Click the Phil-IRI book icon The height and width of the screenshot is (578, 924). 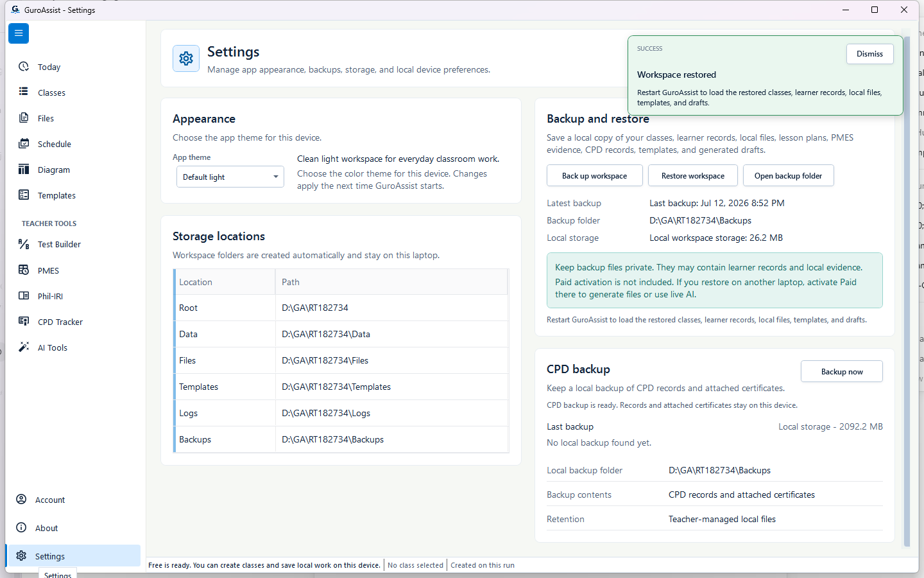click(24, 295)
